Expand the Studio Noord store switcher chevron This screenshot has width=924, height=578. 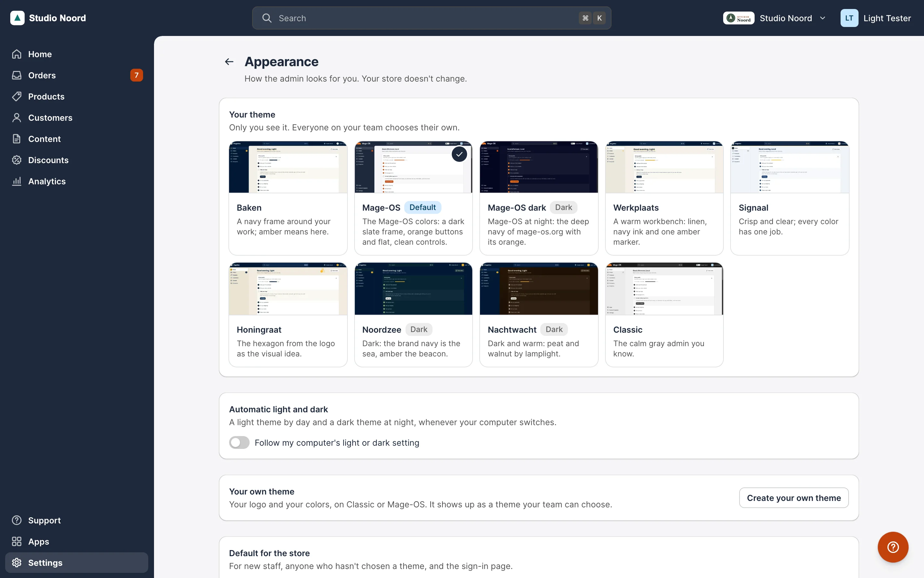[x=823, y=18]
